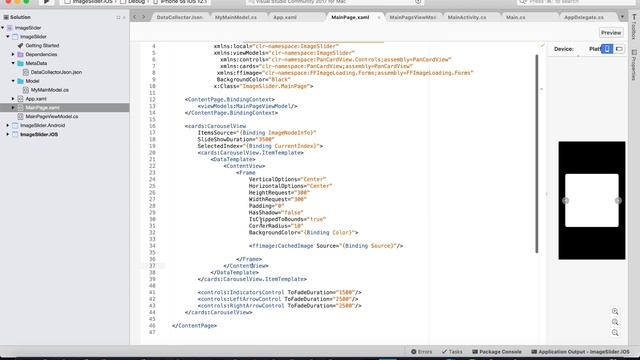Switch to the App.xaml tab
This screenshot has height=360, width=640.
285,17
